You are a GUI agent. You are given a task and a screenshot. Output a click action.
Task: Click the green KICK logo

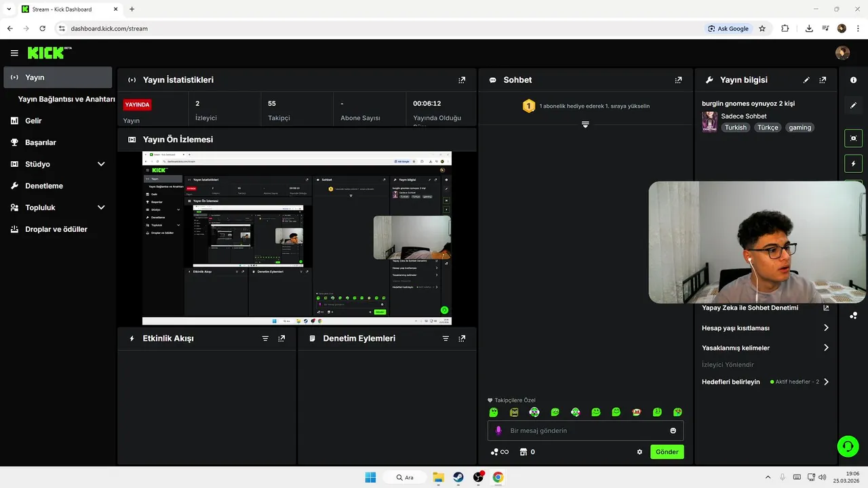[50, 52]
